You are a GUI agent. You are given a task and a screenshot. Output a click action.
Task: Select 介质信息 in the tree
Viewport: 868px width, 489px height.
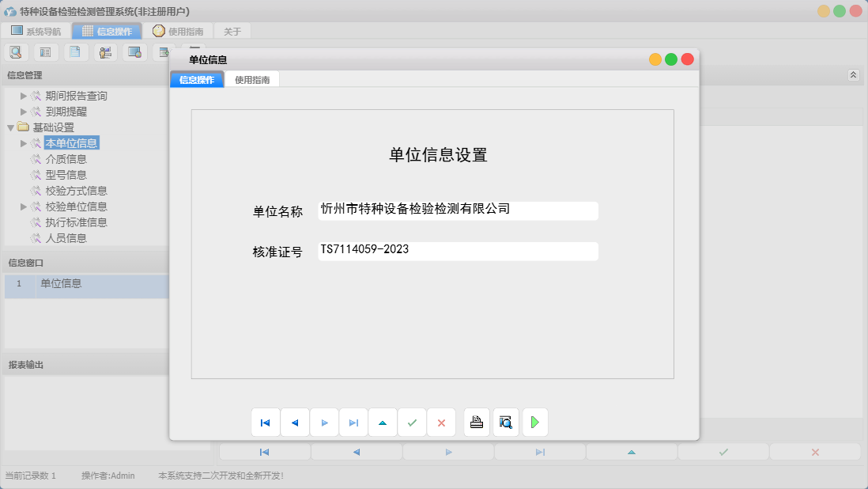62,158
